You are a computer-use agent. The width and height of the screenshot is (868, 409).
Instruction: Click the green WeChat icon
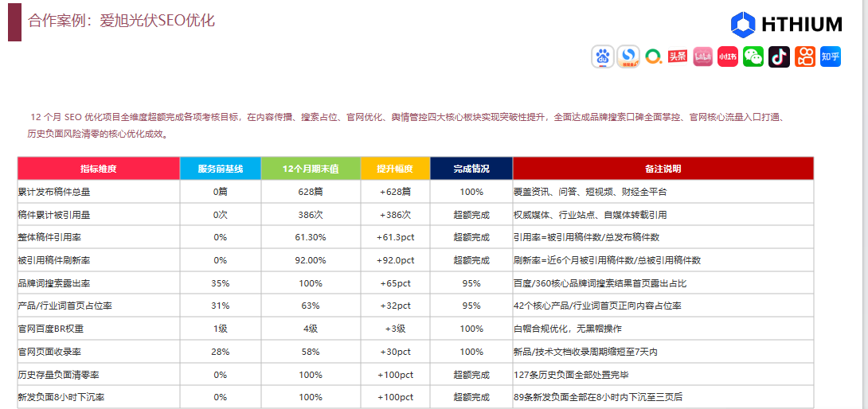[753, 56]
